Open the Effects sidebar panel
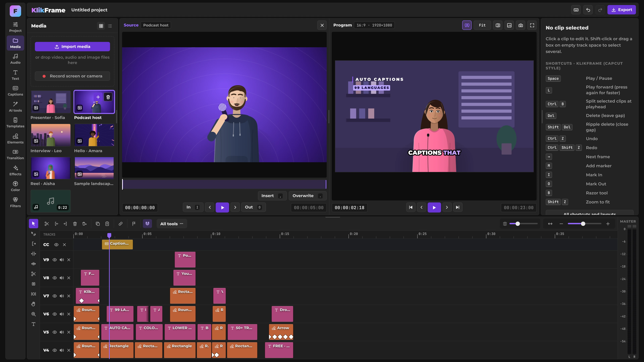Image resolution: width=644 pixels, height=362 pixels. point(15,170)
